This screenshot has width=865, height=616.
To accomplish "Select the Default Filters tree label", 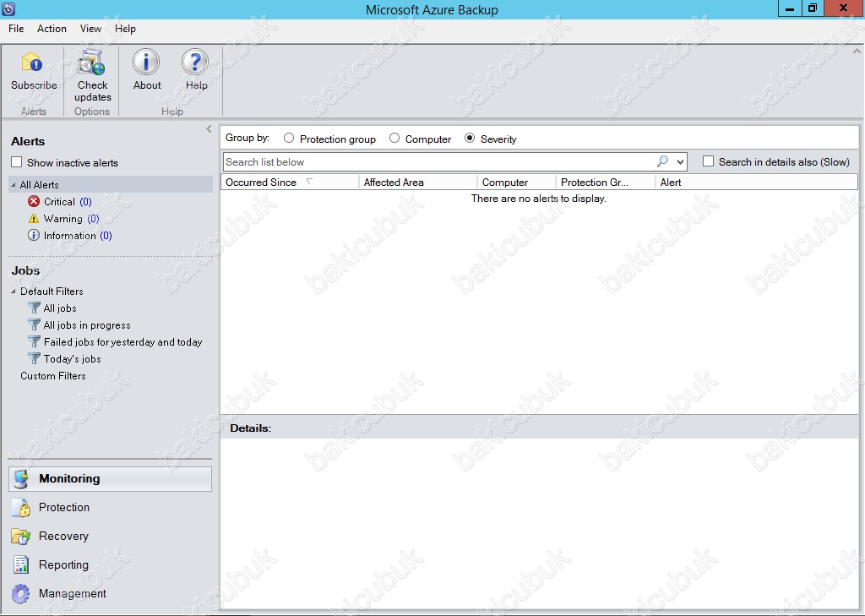I will 52,292.
